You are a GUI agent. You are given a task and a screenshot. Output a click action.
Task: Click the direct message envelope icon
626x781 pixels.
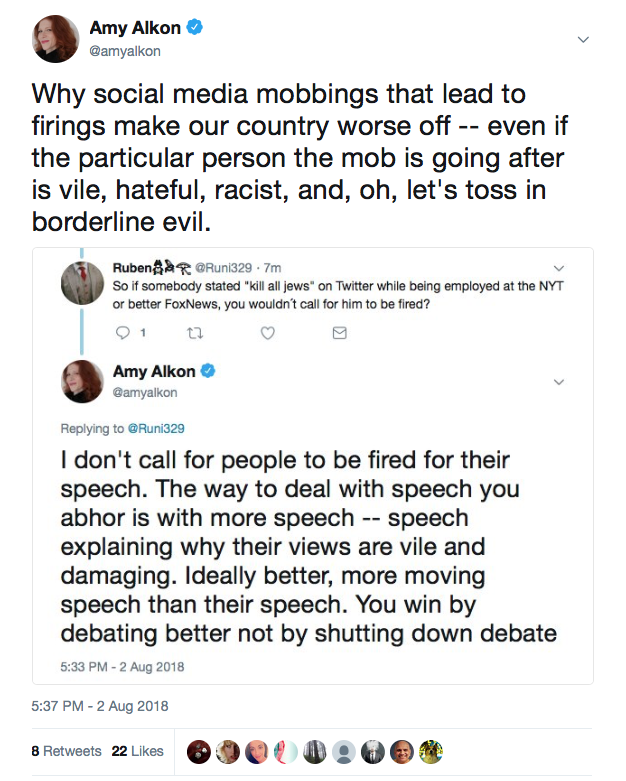pyautogui.click(x=339, y=334)
